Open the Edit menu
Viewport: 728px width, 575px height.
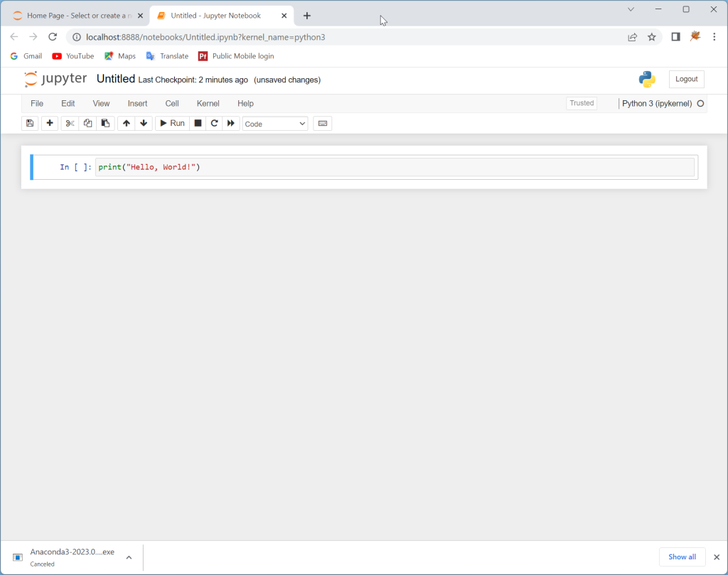pyautogui.click(x=68, y=104)
